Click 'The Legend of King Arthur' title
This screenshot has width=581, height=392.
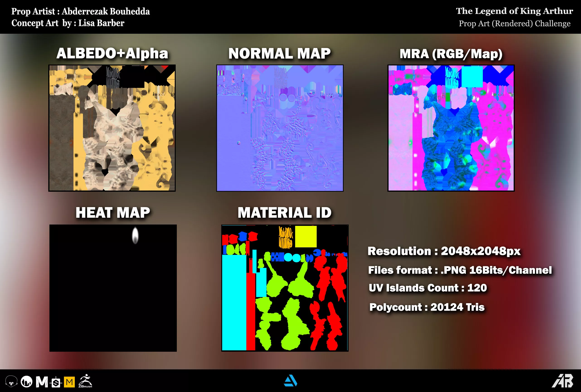pyautogui.click(x=514, y=11)
